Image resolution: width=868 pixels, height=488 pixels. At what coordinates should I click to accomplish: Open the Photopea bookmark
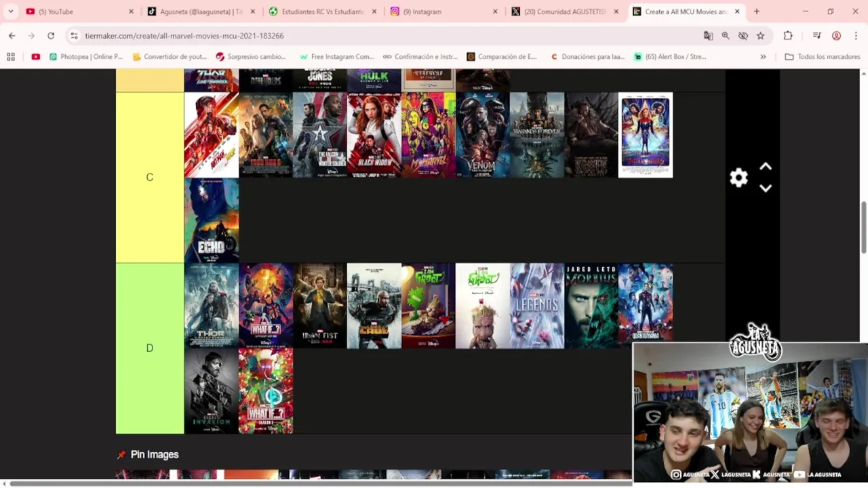click(86, 57)
